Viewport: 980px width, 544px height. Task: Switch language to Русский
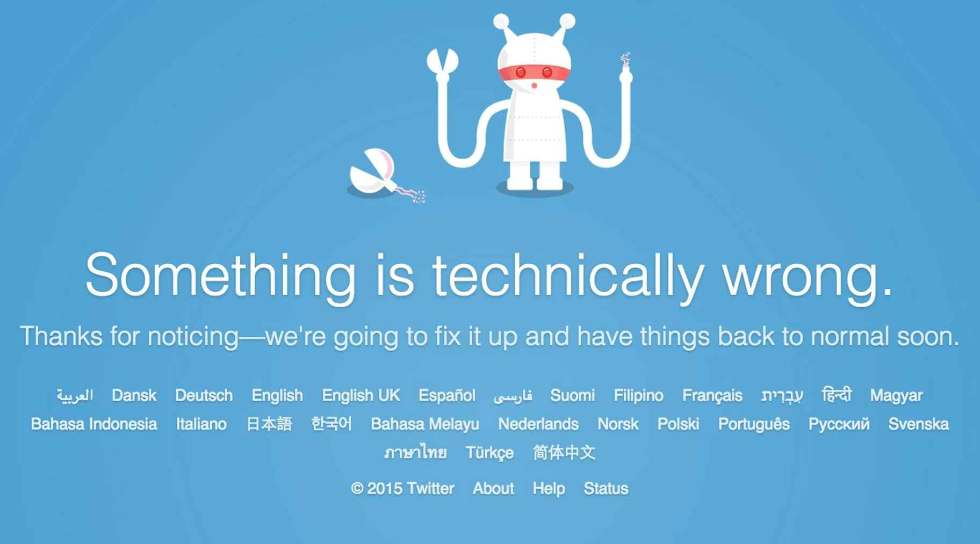click(839, 424)
